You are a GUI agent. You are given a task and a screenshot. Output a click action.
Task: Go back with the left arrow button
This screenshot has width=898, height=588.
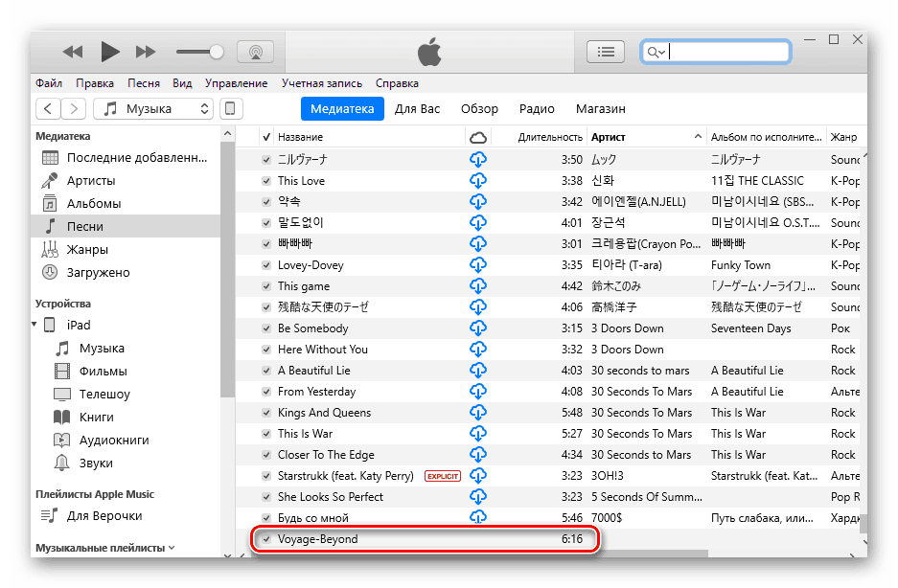[48, 109]
